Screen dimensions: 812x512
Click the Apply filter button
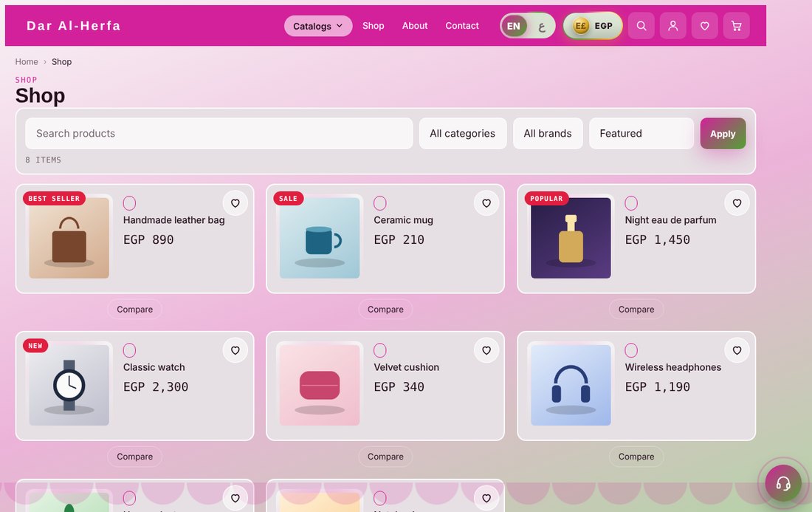pyautogui.click(x=723, y=133)
